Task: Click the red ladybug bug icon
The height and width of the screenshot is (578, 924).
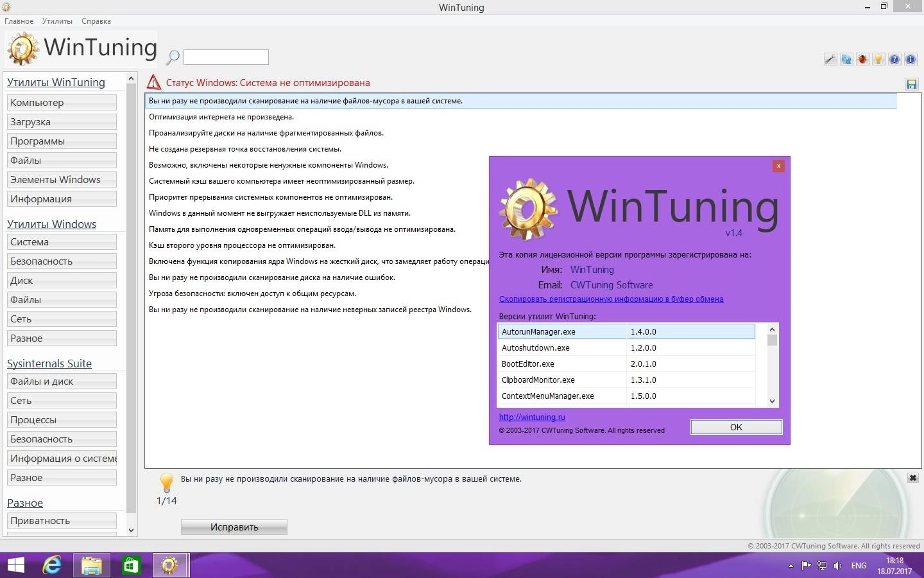Action: (x=862, y=59)
